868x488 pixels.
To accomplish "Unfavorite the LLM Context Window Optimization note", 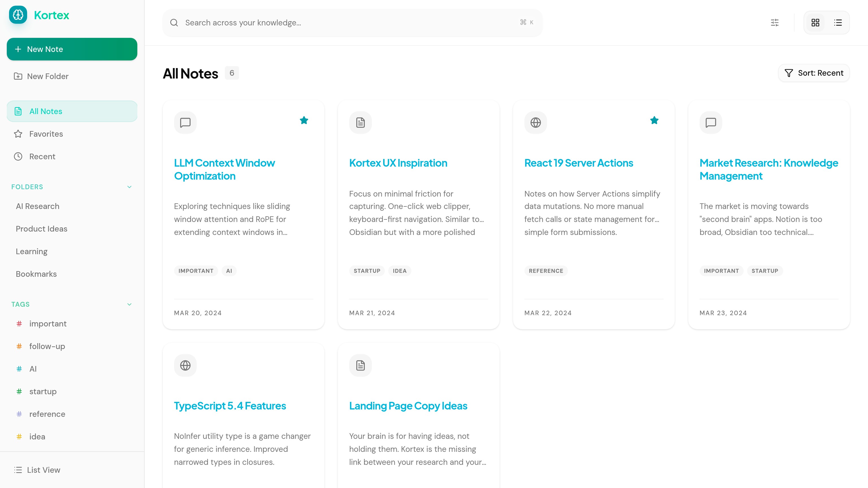I will pos(304,120).
